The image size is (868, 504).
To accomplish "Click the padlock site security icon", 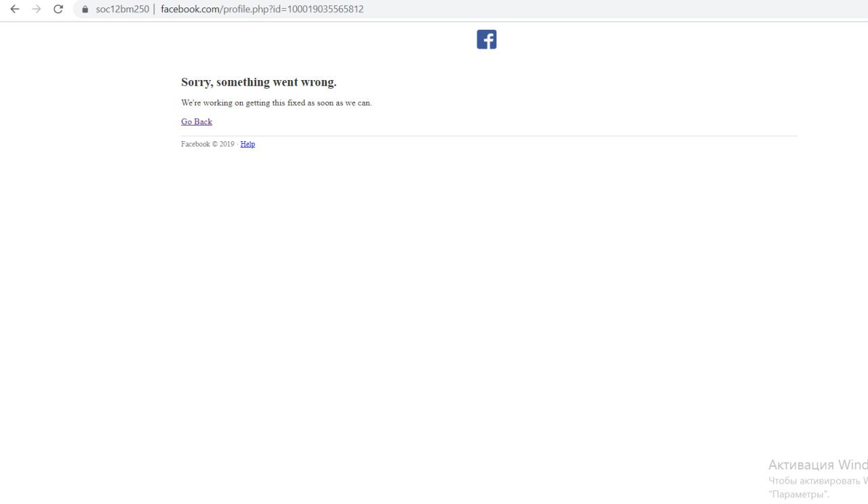I will point(85,9).
